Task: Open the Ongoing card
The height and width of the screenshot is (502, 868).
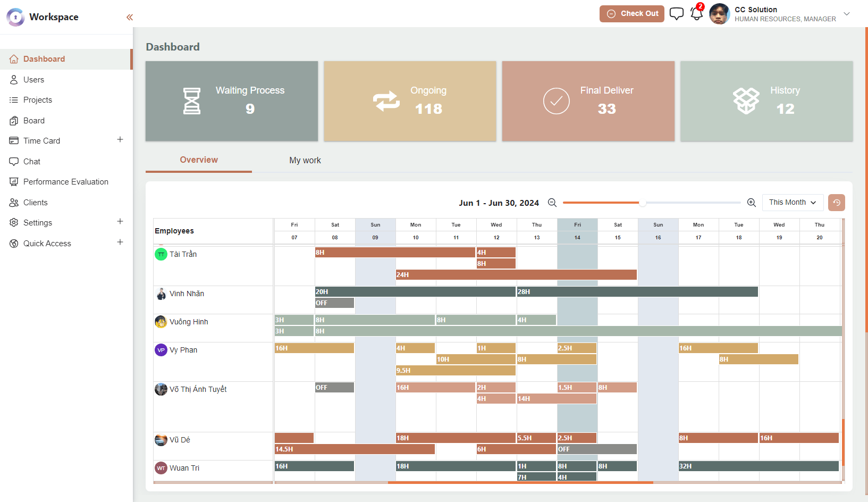Action: coord(410,101)
